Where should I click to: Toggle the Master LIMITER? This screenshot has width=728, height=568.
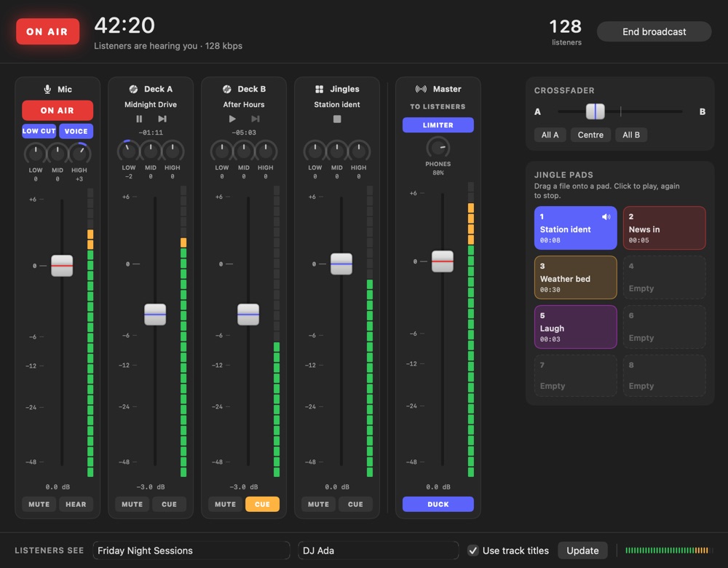click(438, 125)
